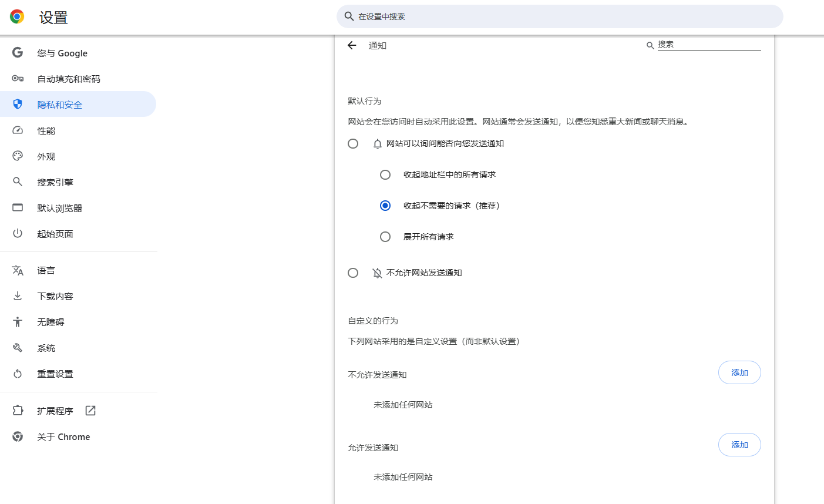Select radio 收起不需要的请求（推荐）
This screenshot has height=504, width=824.
point(385,206)
